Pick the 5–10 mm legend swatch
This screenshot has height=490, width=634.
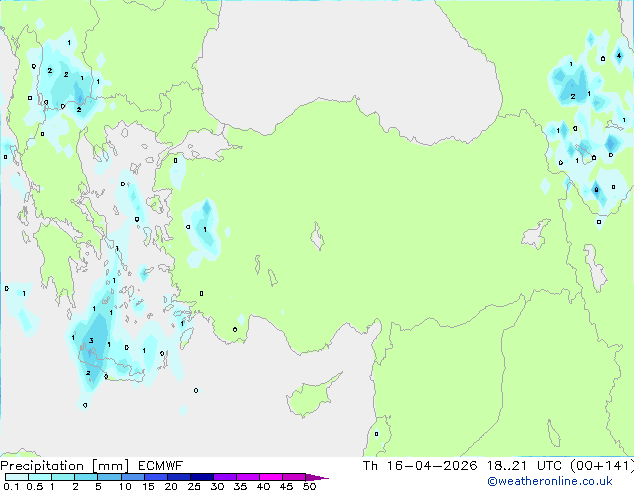[x=109, y=477]
